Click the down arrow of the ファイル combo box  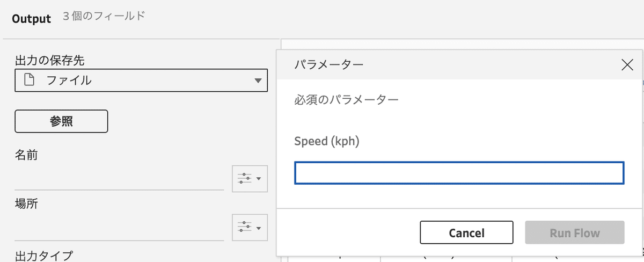coord(258,81)
